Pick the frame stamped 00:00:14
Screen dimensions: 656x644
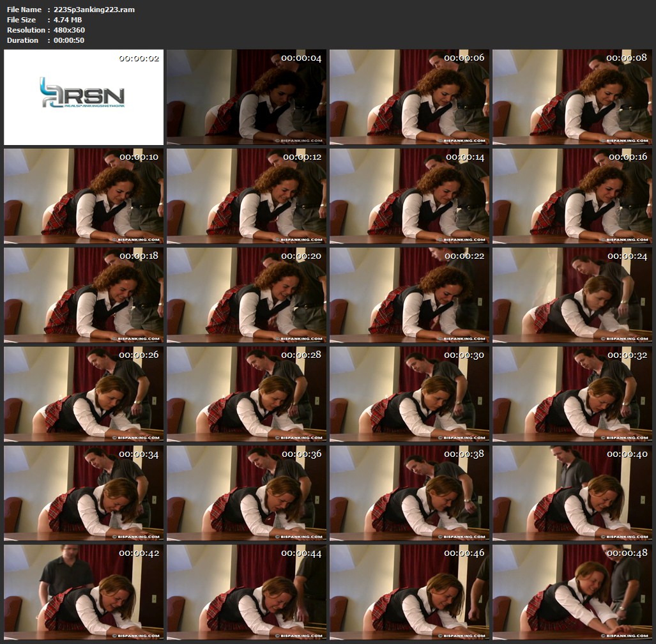pyautogui.click(x=409, y=196)
